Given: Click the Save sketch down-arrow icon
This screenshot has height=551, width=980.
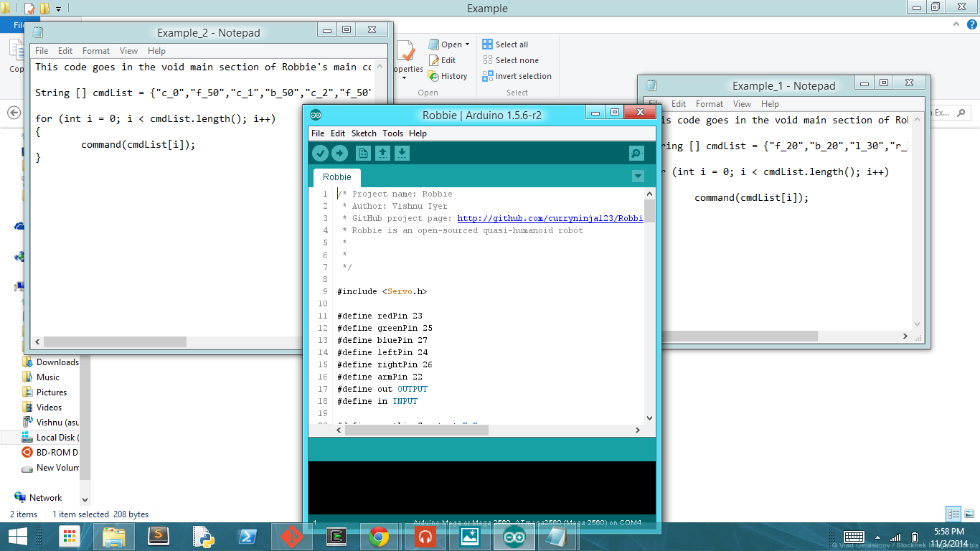Looking at the screenshot, I should pyautogui.click(x=402, y=153).
